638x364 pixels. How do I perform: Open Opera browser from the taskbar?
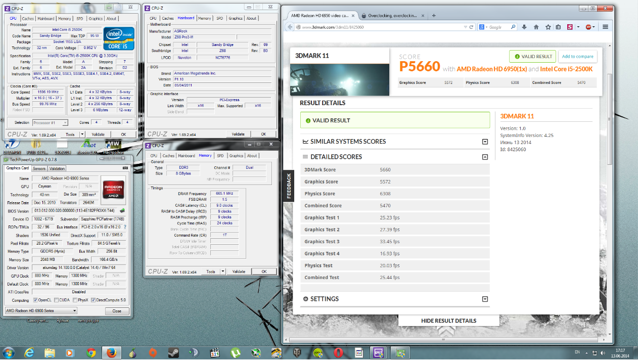click(338, 353)
